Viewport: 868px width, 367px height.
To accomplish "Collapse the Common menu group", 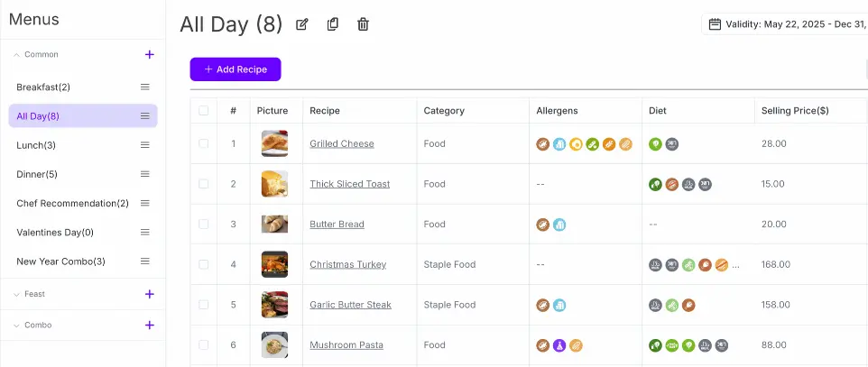I will coord(16,55).
